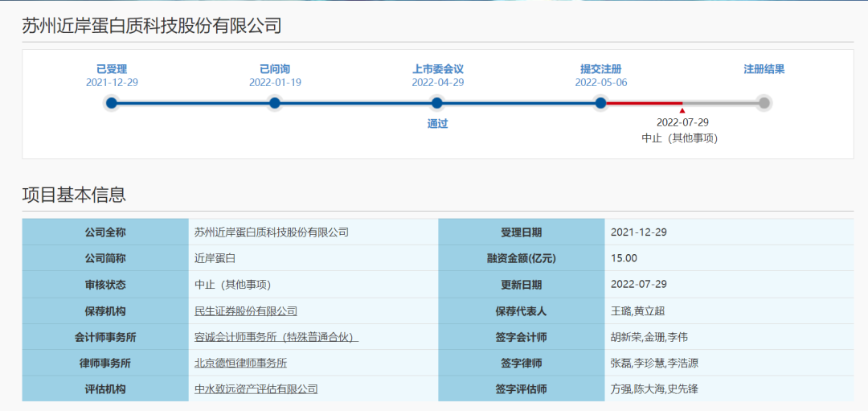Open the 容诚会计师事务所 accounting firm link

point(276,337)
